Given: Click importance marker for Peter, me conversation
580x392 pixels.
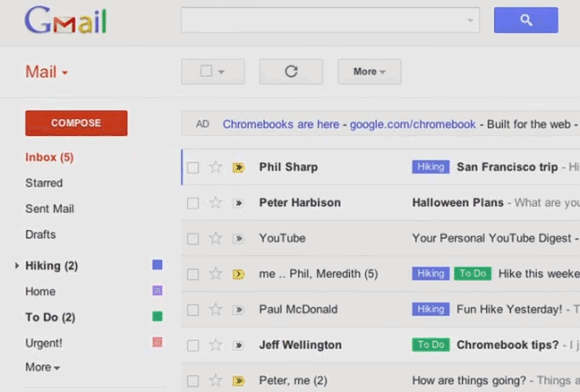Looking at the screenshot, I should [x=239, y=381].
